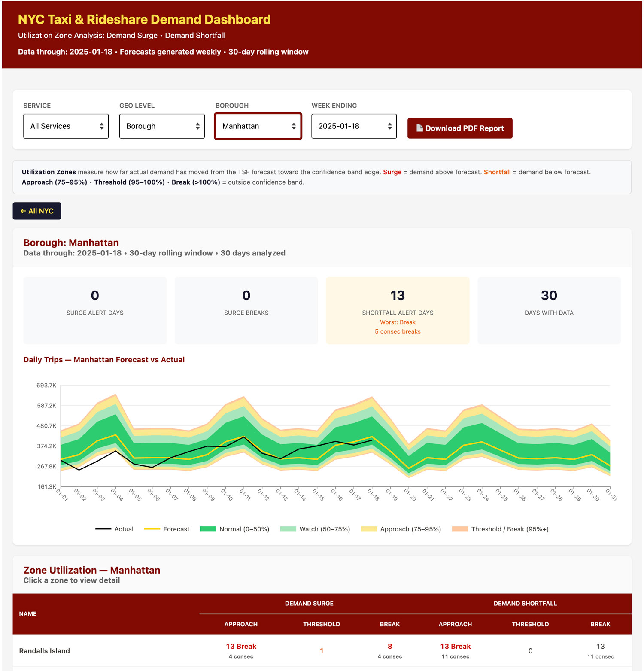This screenshot has height=671, width=644.
Task: Open the Service dropdown
Action: coord(66,126)
